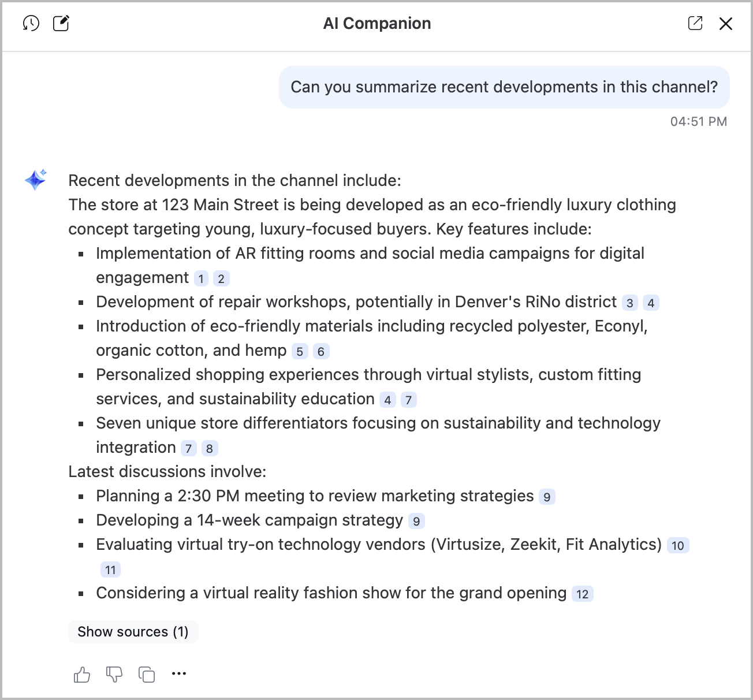The width and height of the screenshot is (753, 700).
Task: Open citation 8 for store differentiators
Action: click(210, 448)
